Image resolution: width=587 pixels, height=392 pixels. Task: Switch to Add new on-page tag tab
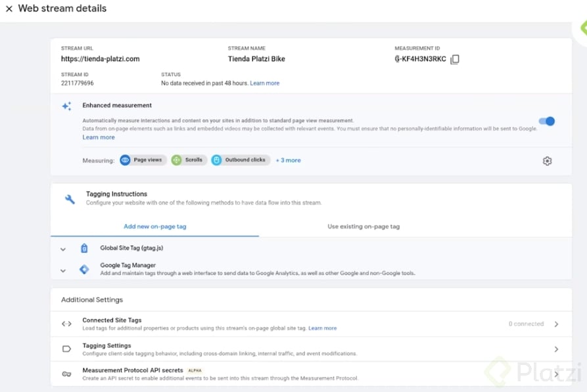click(155, 227)
